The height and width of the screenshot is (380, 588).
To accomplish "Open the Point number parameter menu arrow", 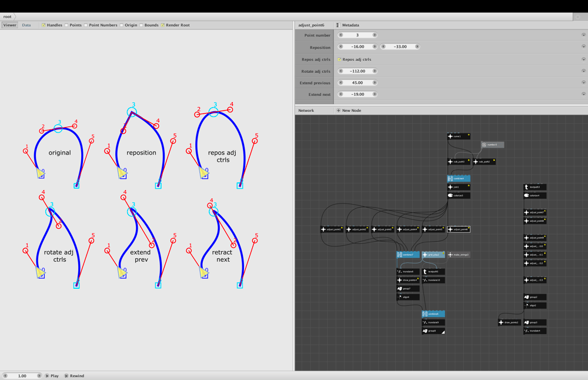I will pos(583,35).
